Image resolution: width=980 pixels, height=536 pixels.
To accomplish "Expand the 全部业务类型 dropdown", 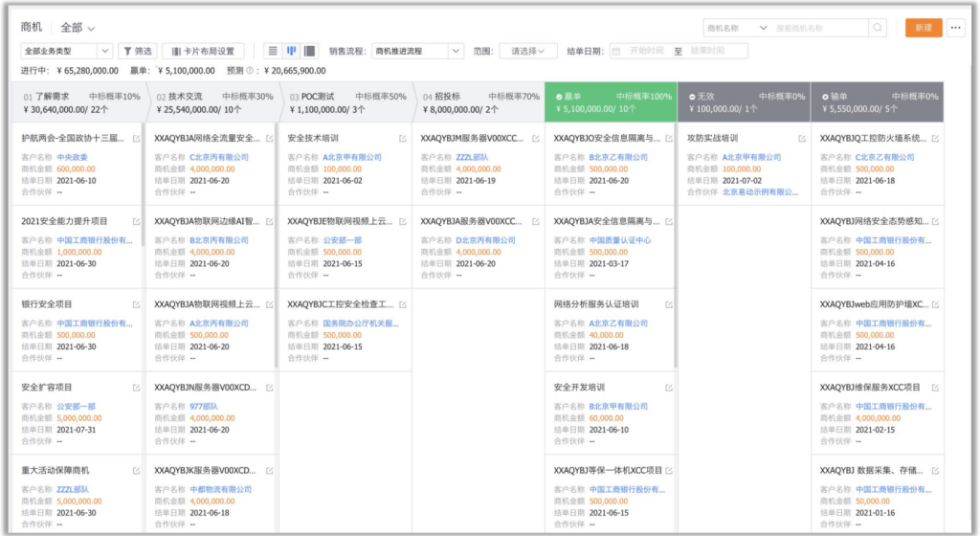I will (66, 51).
